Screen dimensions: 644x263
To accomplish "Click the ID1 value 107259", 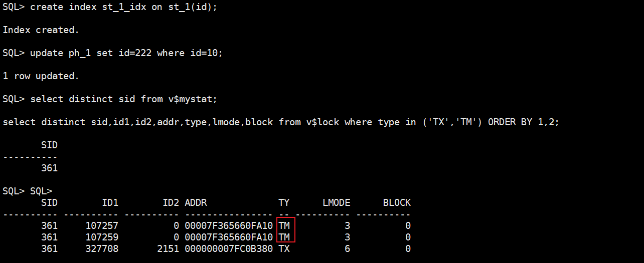I will (x=102, y=237).
